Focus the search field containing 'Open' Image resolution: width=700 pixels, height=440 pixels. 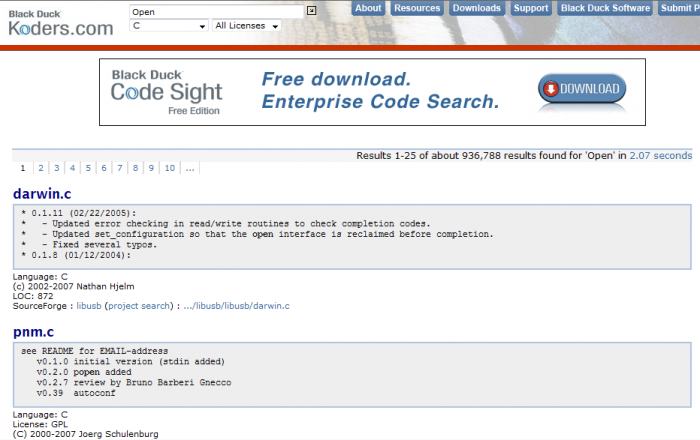(x=216, y=12)
